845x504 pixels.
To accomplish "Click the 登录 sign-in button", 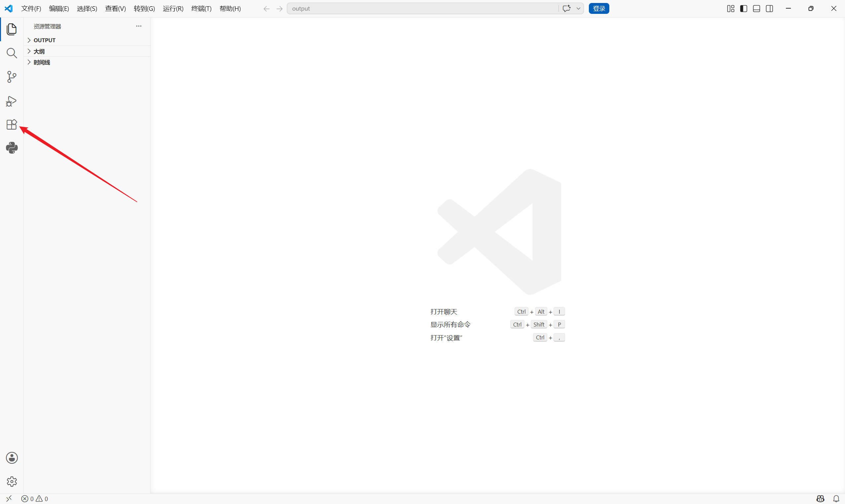I will click(x=599, y=9).
